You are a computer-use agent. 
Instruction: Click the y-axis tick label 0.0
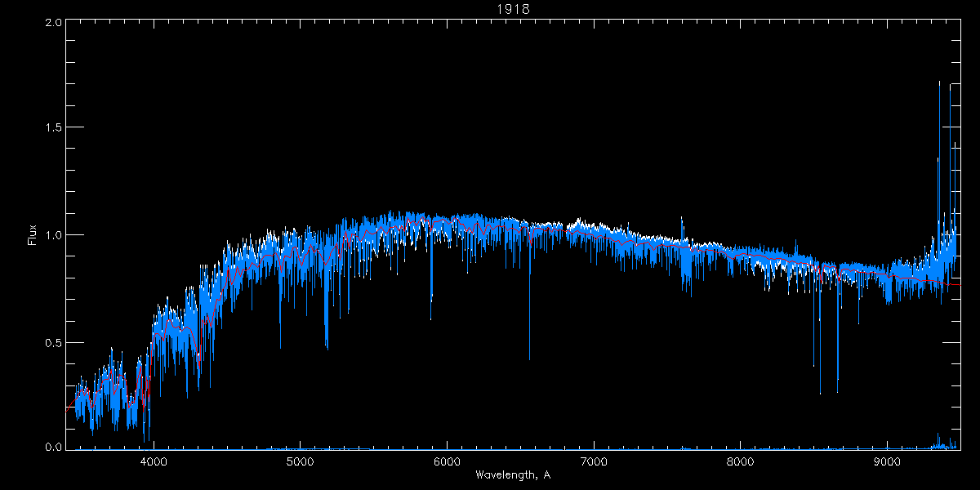(54, 447)
